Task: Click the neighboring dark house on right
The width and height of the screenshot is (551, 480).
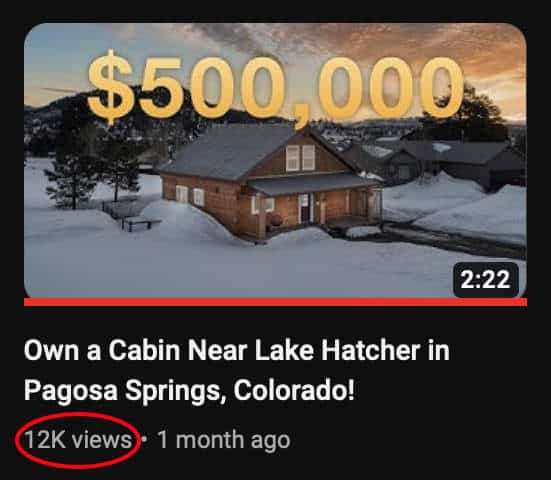Action: [x=457, y=163]
